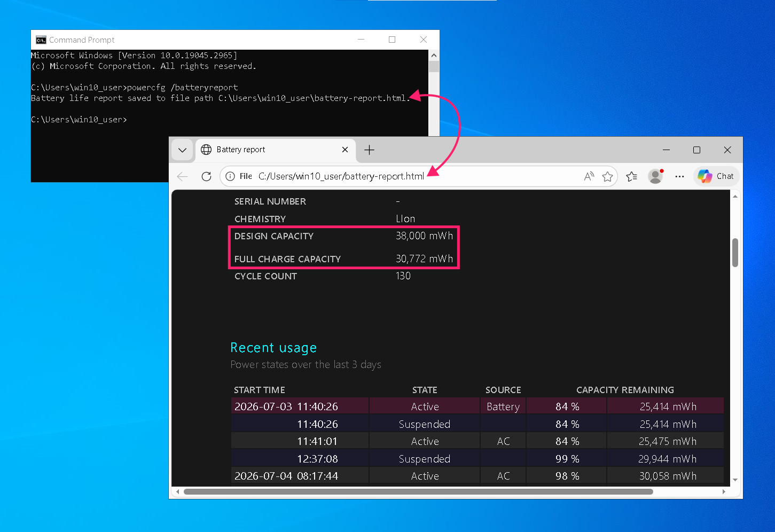Click the Command Prompt scroll-up arrow
The width and height of the screenshot is (775, 532).
pyautogui.click(x=434, y=56)
